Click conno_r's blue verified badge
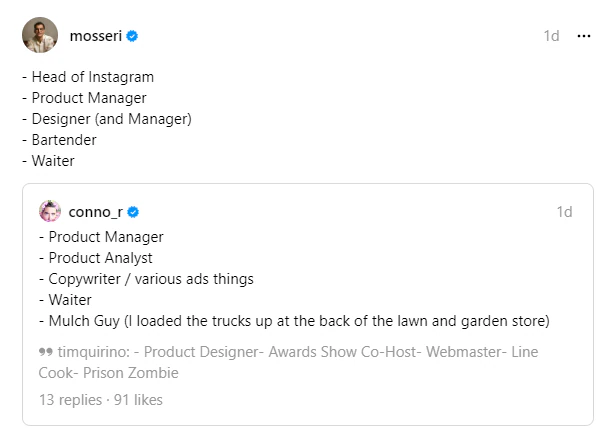 pyautogui.click(x=133, y=211)
